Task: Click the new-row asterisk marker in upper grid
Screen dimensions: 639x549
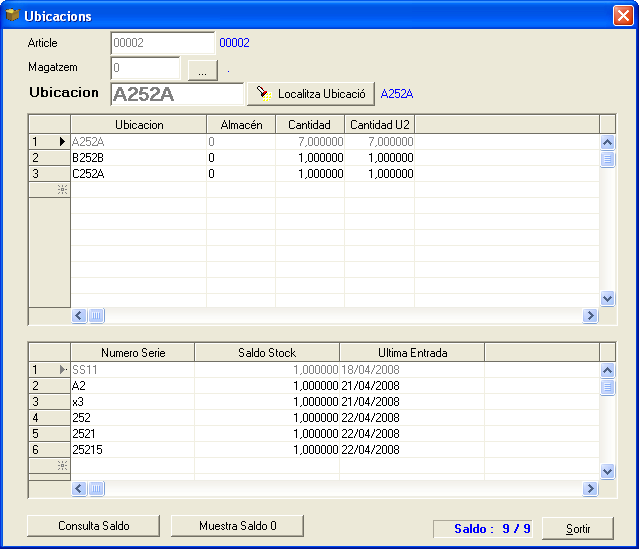Action: [x=62, y=189]
